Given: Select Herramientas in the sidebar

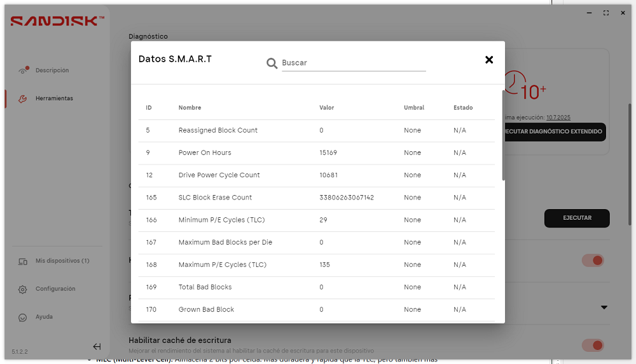Looking at the screenshot, I should [54, 98].
